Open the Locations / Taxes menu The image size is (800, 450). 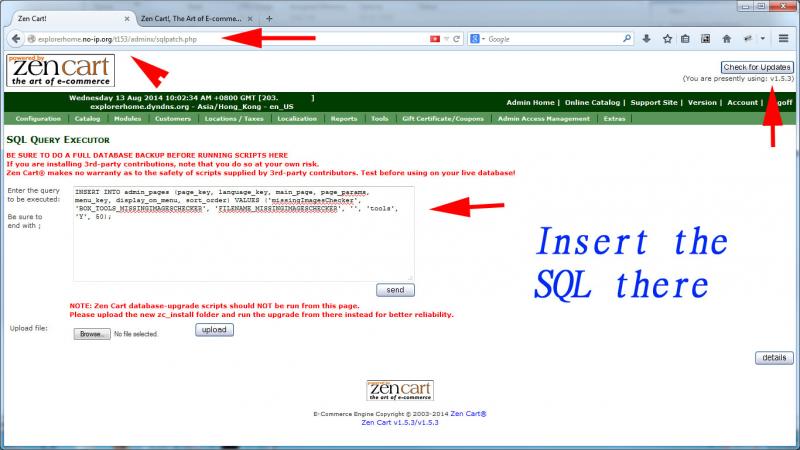(x=234, y=118)
